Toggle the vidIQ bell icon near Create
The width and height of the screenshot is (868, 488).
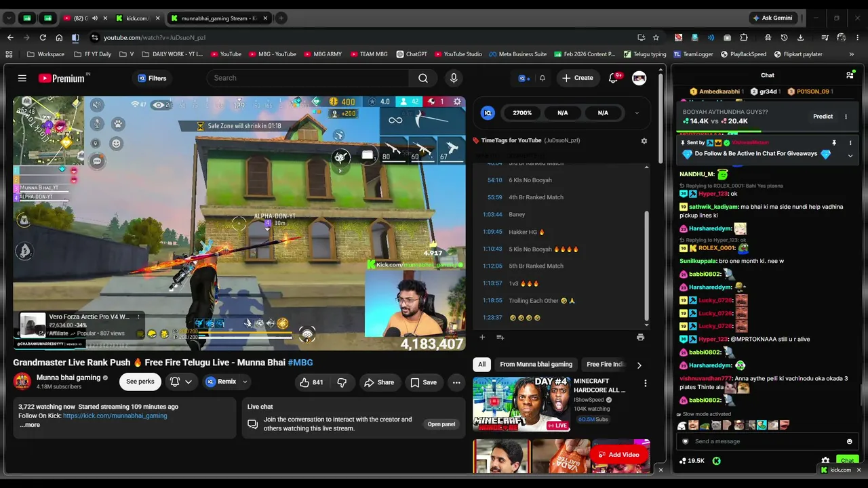coord(542,79)
